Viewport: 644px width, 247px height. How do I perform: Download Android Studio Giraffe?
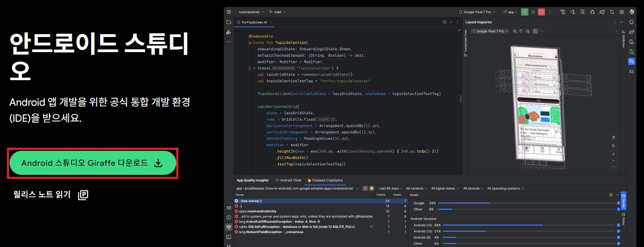(93, 163)
